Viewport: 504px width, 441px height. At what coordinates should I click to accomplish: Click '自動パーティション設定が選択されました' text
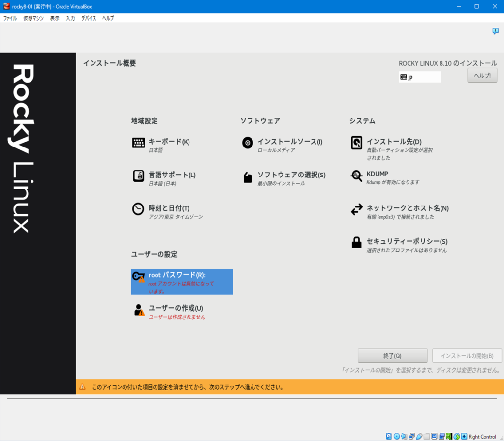point(400,154)
